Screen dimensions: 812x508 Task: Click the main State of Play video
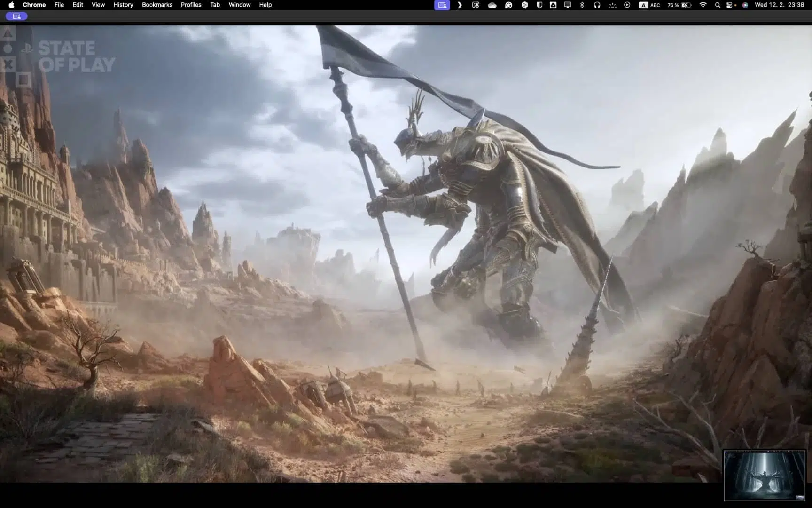coord(406,254)
